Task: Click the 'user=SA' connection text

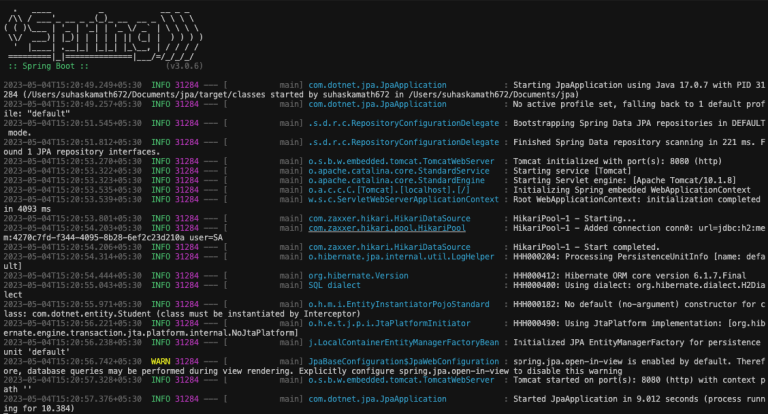Action: pos(206,238)
